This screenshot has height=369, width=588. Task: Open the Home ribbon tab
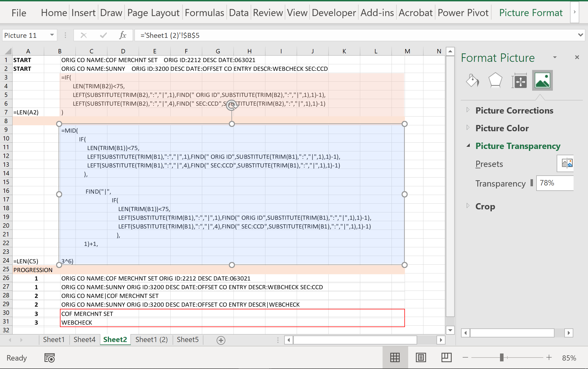(x=54, y=13)
